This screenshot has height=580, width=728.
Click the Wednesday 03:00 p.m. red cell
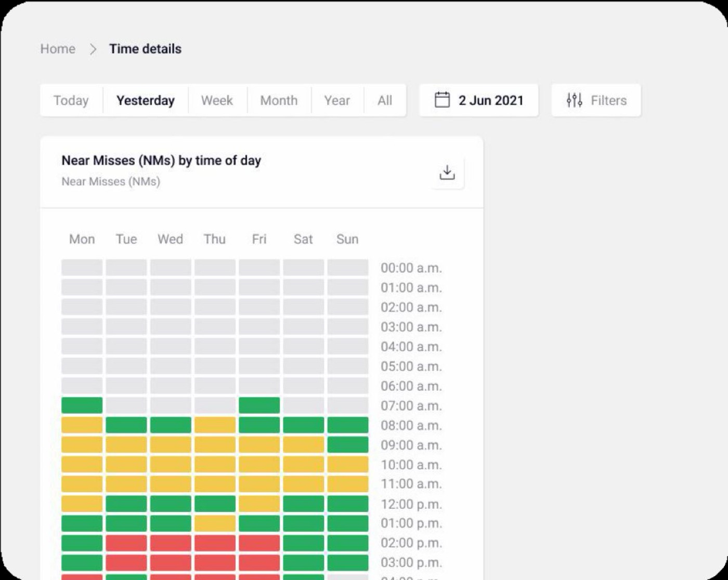click(171, 563)
